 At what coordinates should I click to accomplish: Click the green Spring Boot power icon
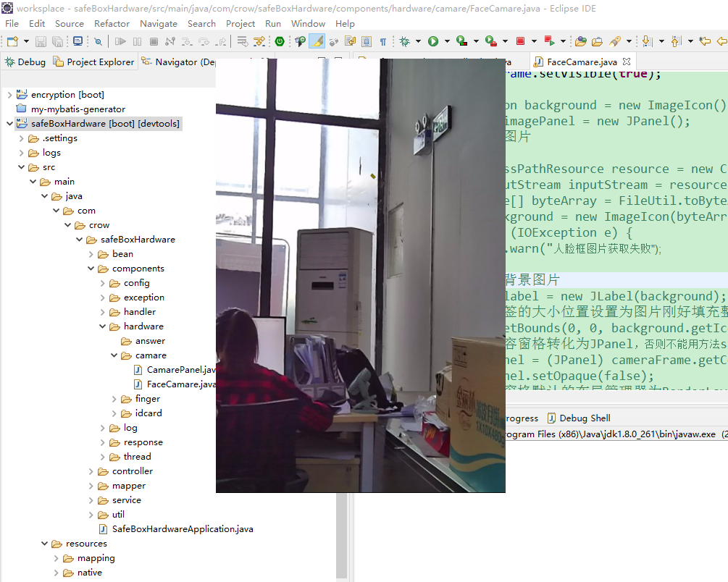tap(280, 42)
